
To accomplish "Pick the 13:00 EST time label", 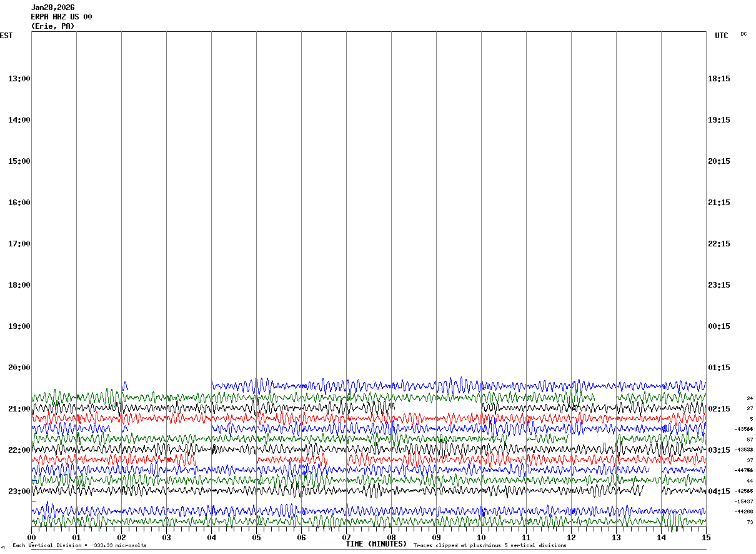I will click(x=19, y=79).
